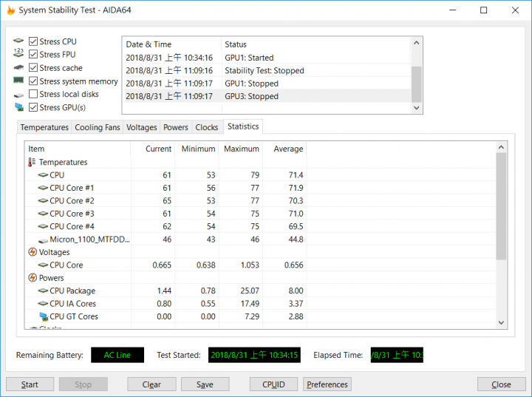Click the disk icon beside Stress local disks

pos(18,95)
